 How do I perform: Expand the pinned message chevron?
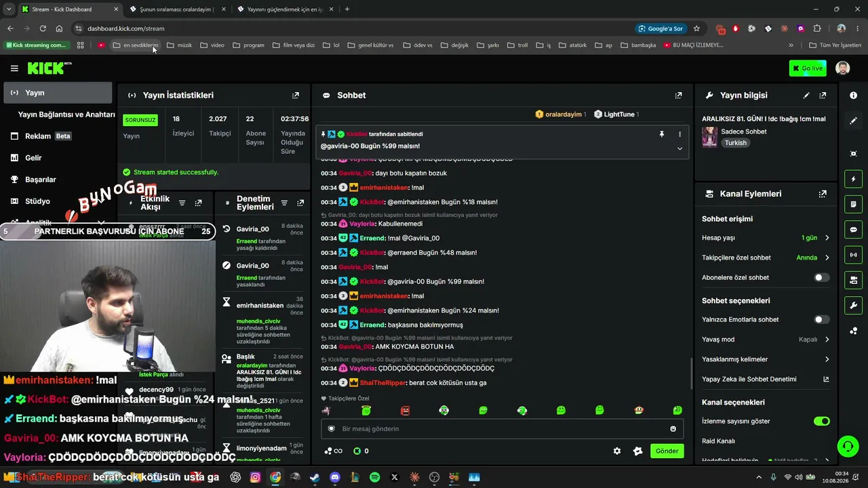point(679,148)
